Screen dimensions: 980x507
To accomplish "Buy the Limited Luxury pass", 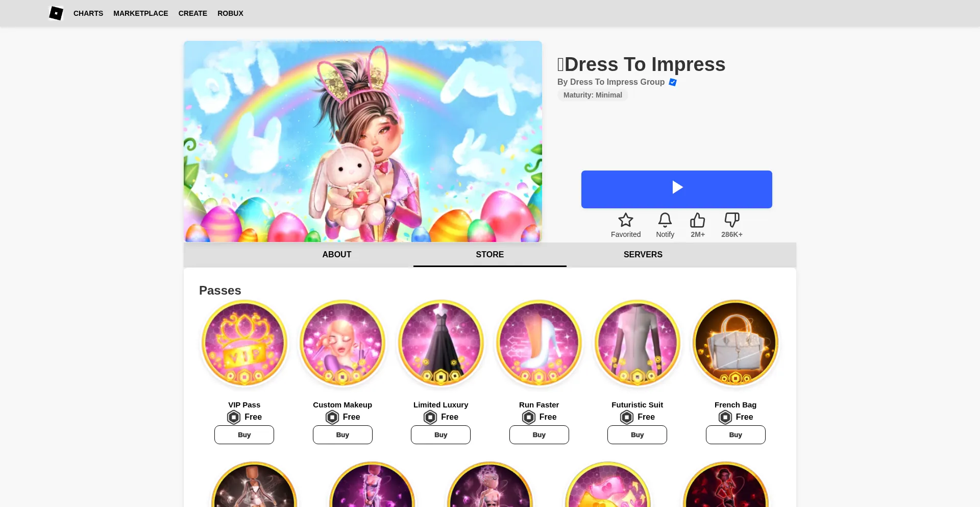I will [441, 434].
